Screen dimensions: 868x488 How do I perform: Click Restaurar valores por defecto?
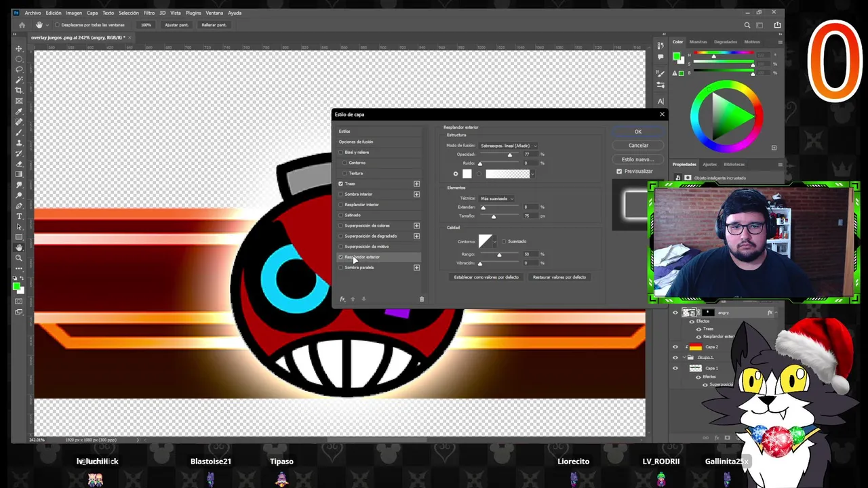point(559,277)
